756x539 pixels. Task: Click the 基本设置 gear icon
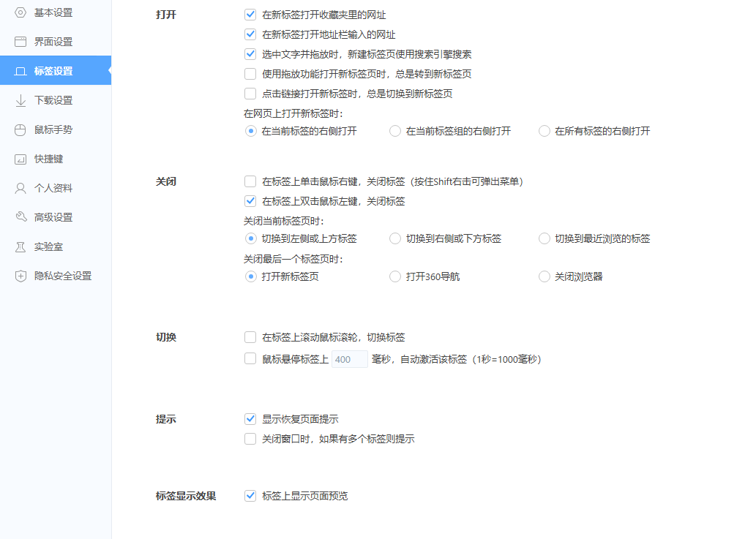pyautogui.click(x=20, y=12)
